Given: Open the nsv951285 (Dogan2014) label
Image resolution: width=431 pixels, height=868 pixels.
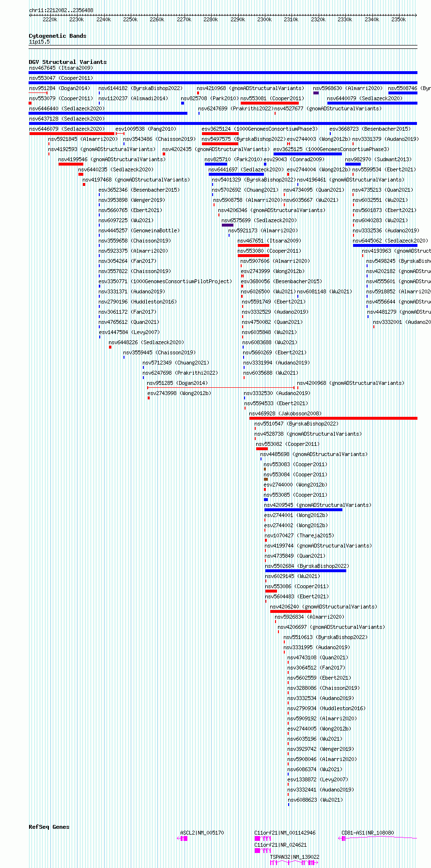Looking at the screenshot, I should [177, 383].
